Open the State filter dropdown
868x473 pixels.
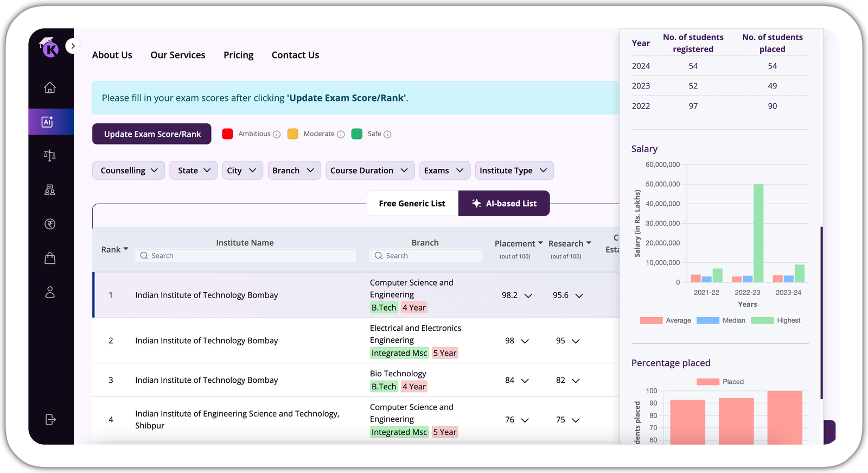coord(194,171)
